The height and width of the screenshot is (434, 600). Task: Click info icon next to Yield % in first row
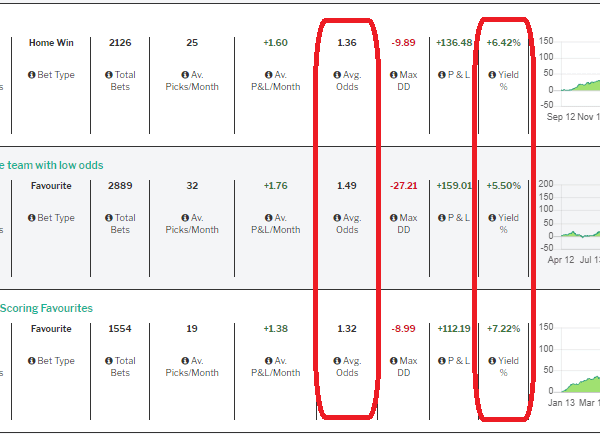pyautogui.click(x=492, y=75)
